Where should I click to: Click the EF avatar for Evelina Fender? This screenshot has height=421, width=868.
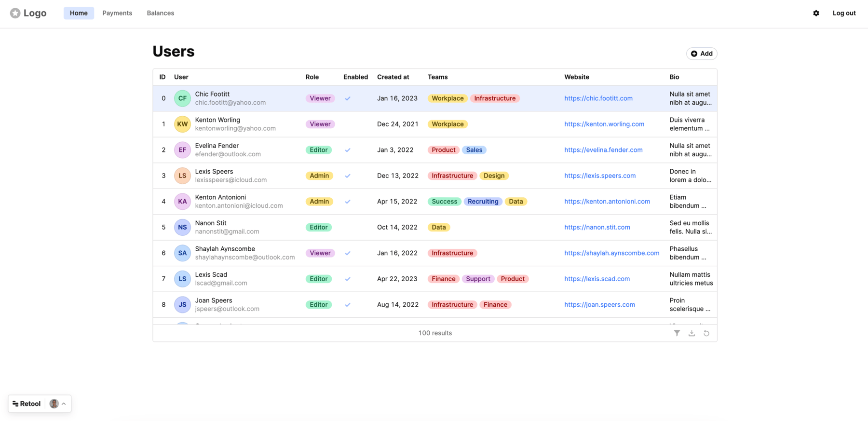(182, 150)
